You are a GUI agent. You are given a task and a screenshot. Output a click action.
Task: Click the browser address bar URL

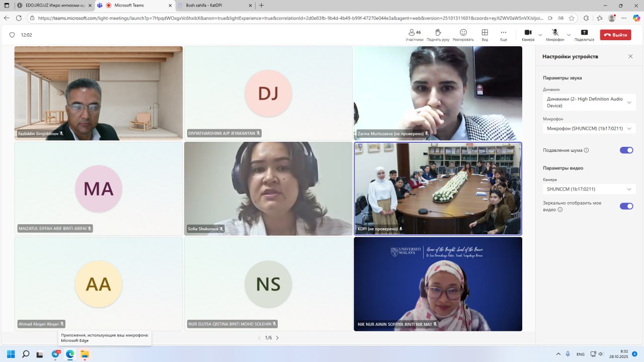click(292, 18)
